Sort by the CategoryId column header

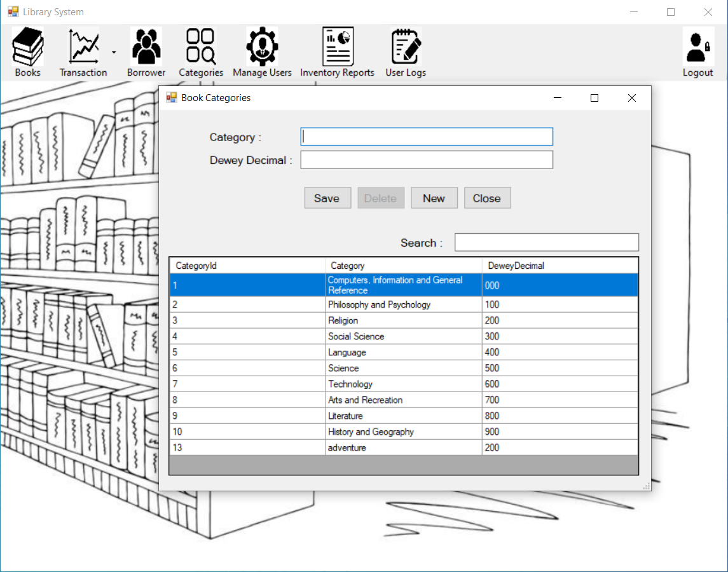[x=247, y=266]
